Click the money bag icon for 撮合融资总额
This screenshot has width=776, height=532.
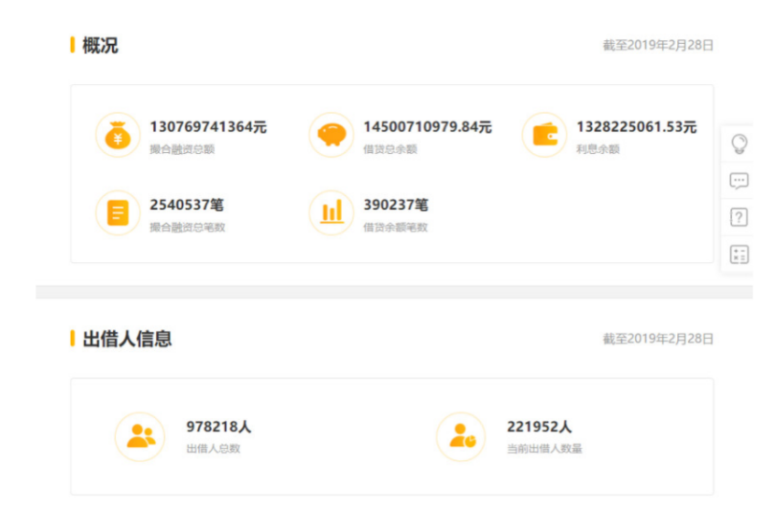tap(118, 135)
